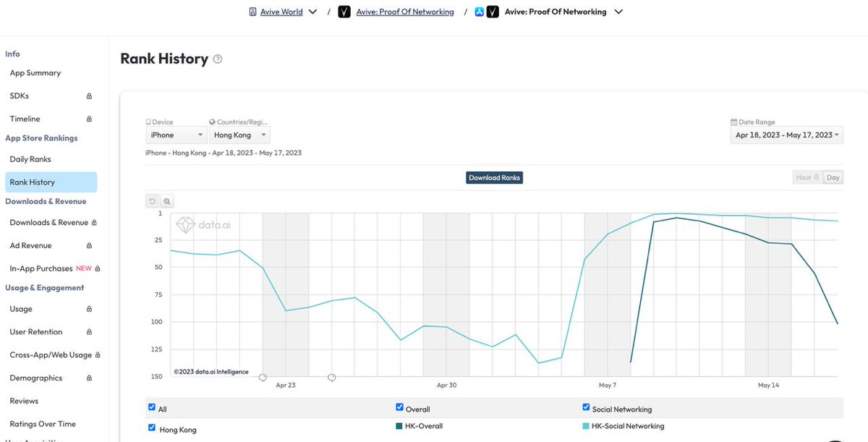Click the lock icon next to Usage

[89, 309]
